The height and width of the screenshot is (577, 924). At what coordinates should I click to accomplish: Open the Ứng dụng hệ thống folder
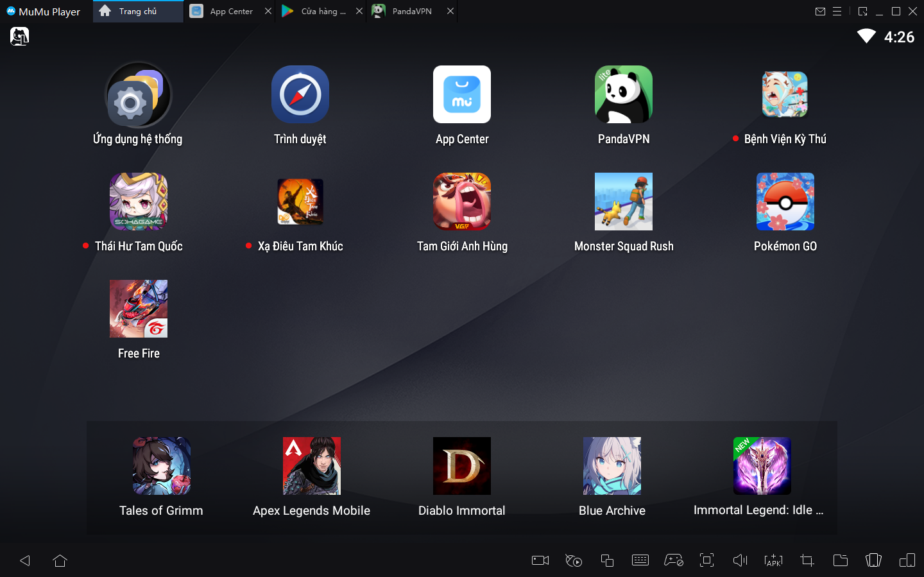[x=138, y=95]
